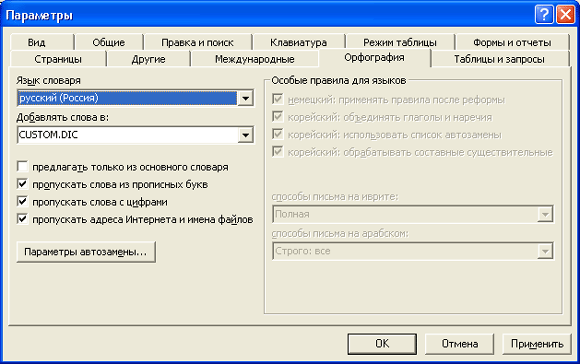
Task: Expand the Язык словаря dropdown arrow
Action: [x=245, y=98]
